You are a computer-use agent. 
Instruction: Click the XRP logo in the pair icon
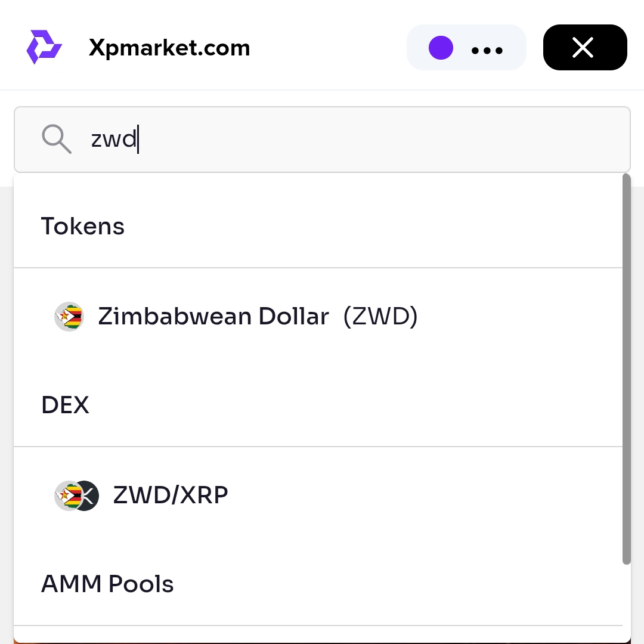coord(89,496)
